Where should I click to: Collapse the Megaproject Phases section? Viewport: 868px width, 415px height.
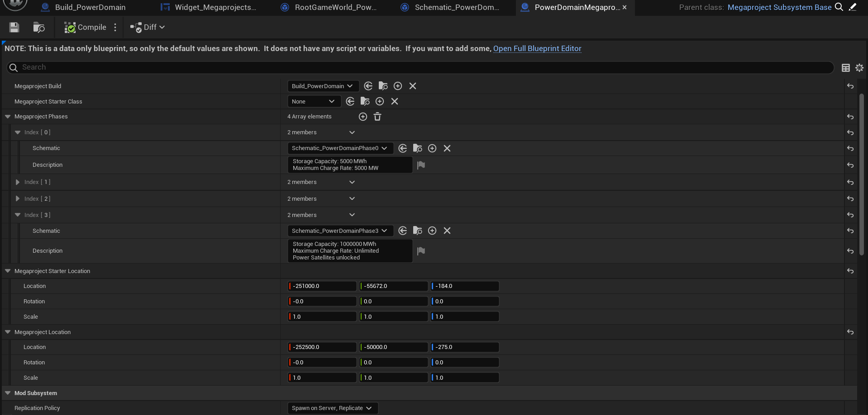click(8, 117)
